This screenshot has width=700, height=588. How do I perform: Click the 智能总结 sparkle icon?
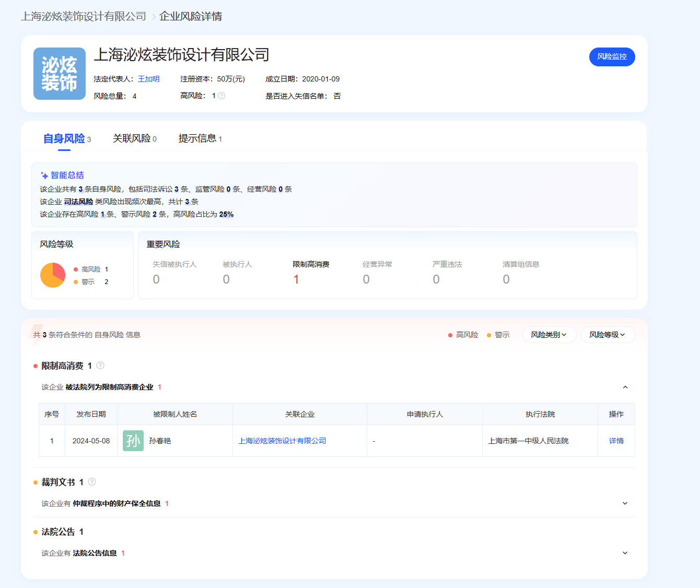pos(44,175)
